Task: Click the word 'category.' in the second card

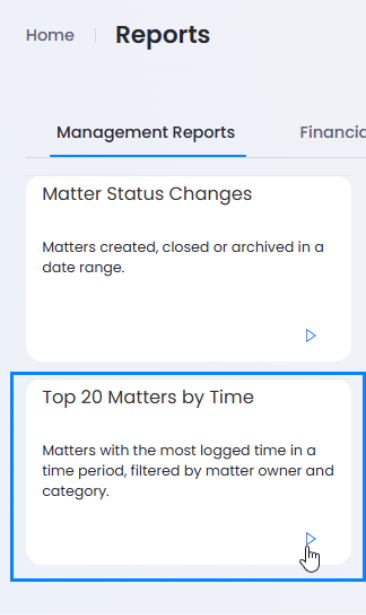Action: (x=75, y=491)
